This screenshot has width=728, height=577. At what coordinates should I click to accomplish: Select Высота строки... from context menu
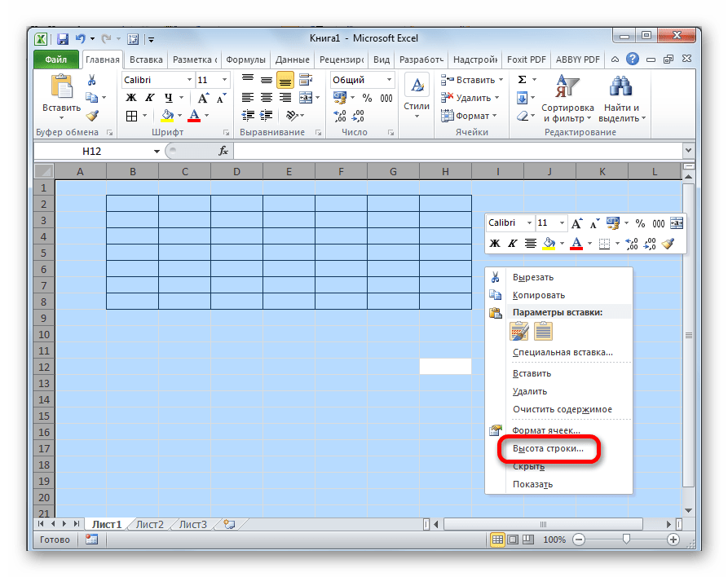[548, 448]
